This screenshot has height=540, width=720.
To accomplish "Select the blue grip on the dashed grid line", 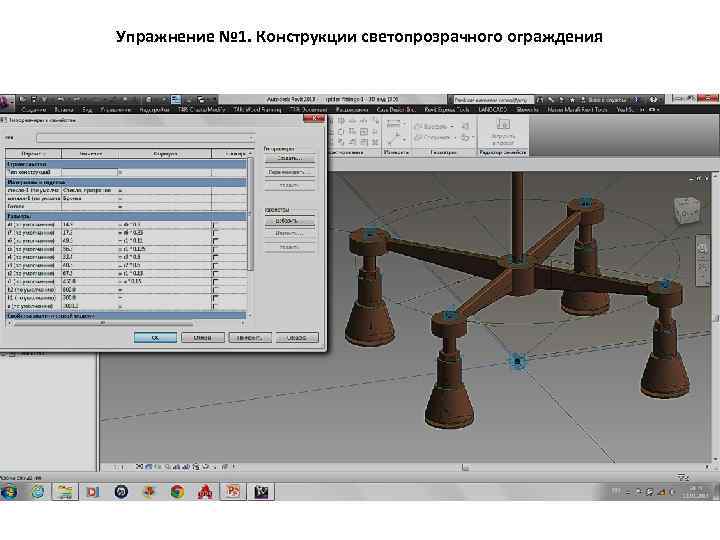I will (x=518, y=362).
